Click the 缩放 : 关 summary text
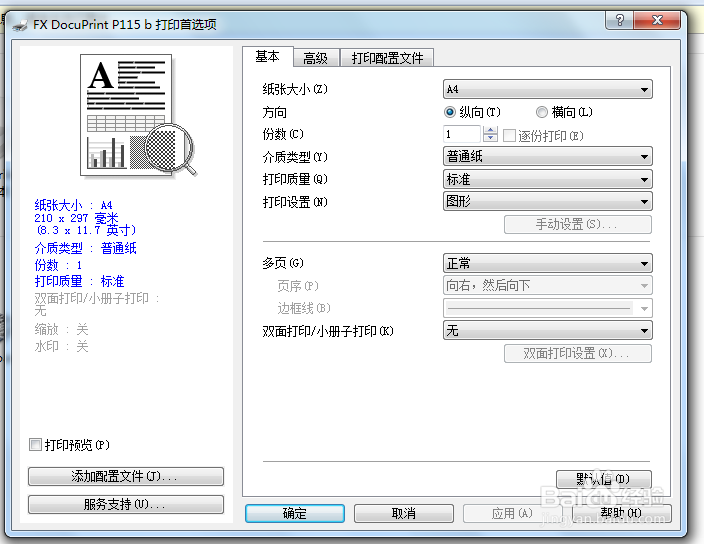 62,329
